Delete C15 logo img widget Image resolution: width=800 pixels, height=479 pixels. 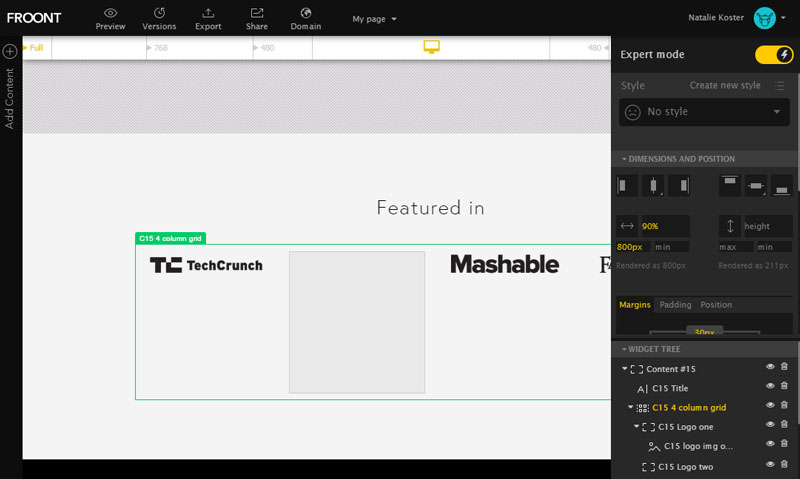point(785,444)
